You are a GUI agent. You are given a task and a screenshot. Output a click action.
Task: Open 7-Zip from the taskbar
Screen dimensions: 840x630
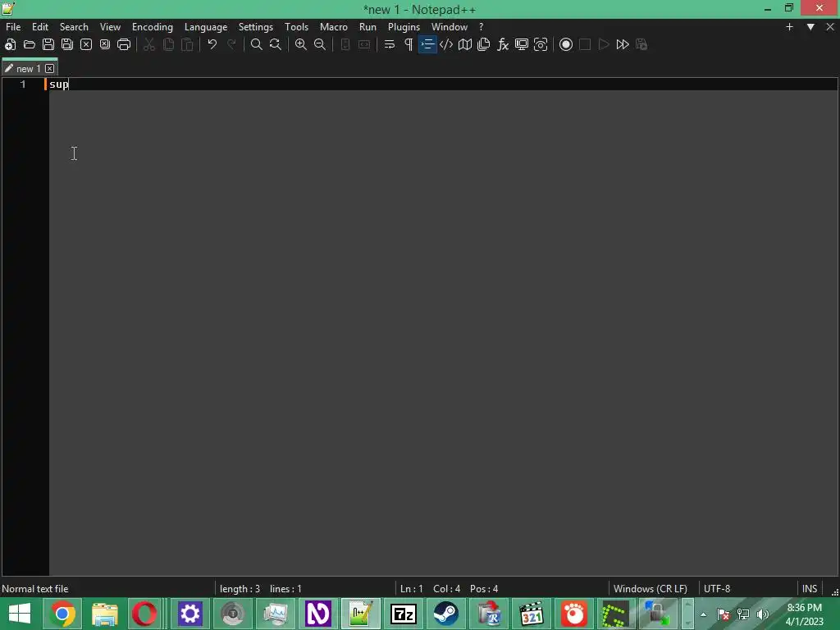[404, 614]
